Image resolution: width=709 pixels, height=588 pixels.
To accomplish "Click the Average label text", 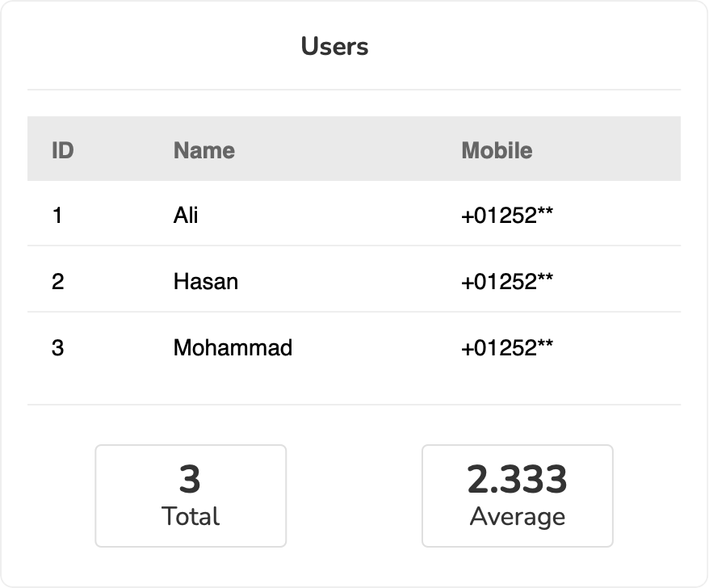I will pos(517,516).
